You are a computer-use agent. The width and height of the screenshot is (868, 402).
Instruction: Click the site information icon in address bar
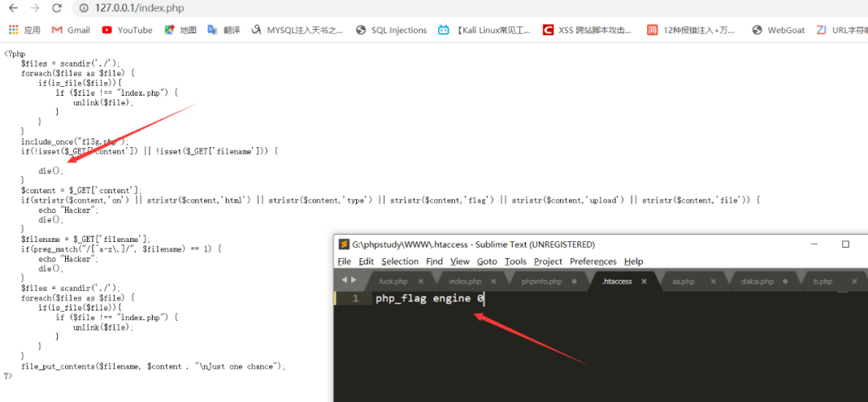pos(84,8)
